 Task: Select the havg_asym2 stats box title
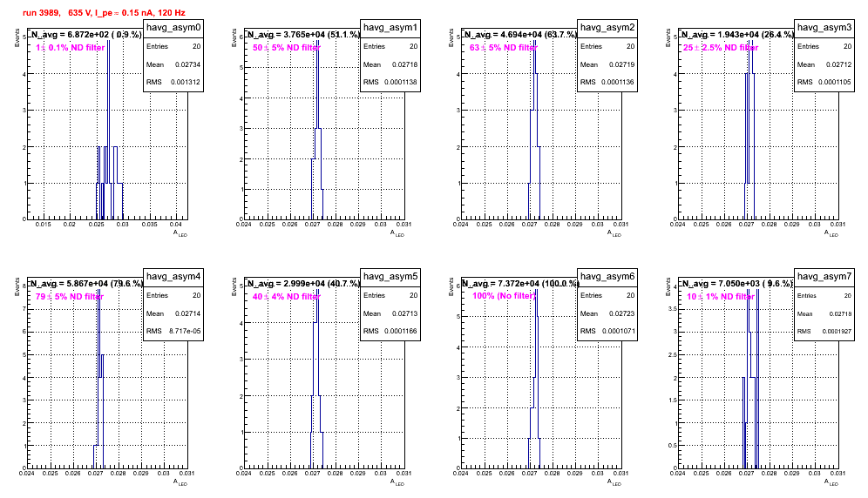click(x=607, y=28)
